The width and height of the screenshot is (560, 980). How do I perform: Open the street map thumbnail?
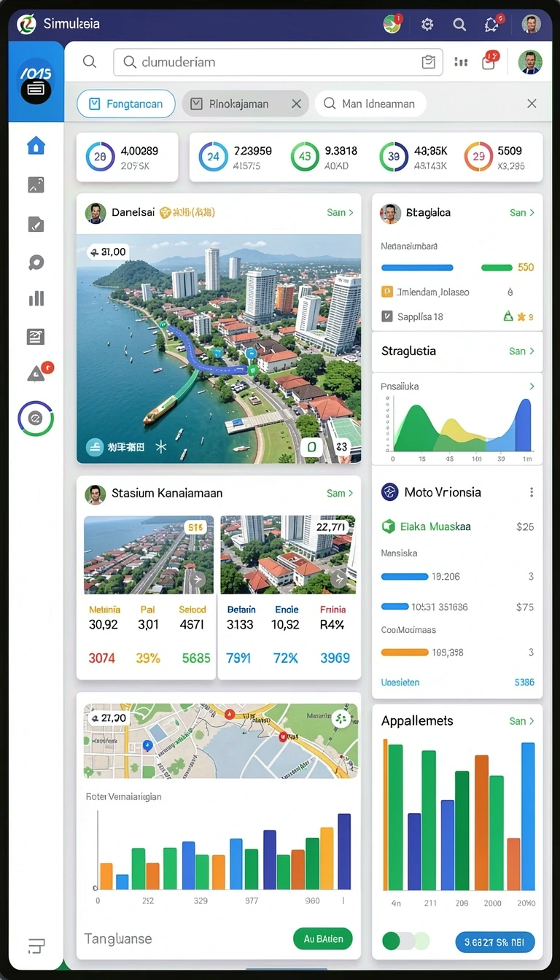pos(221,741)
